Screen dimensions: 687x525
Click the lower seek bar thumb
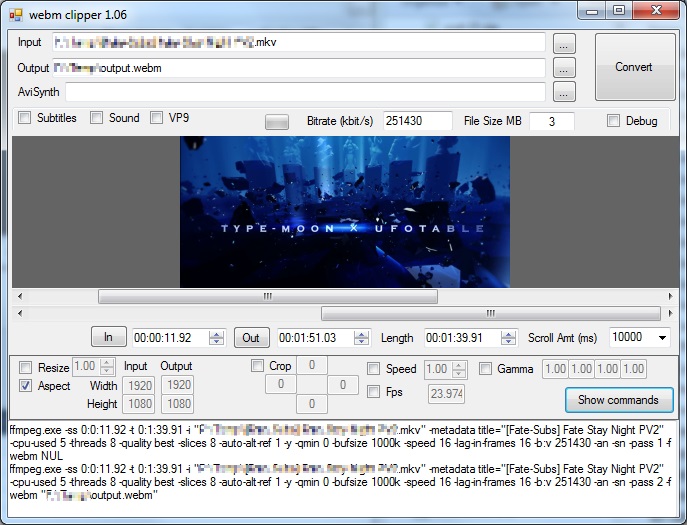(x=491, y=313)
